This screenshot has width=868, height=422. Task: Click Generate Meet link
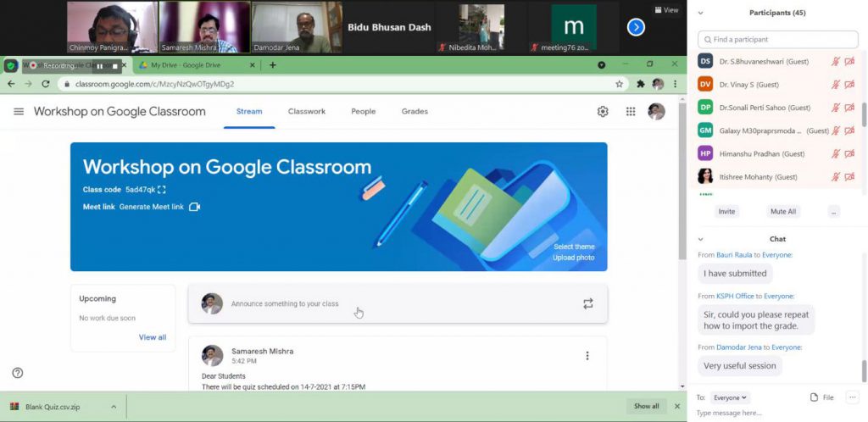coord(152,207)
